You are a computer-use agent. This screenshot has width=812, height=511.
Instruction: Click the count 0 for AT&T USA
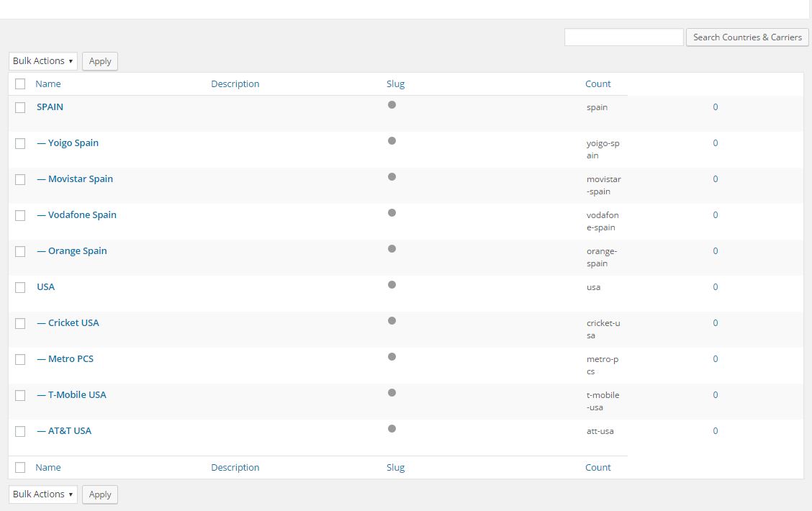[715, 431]
